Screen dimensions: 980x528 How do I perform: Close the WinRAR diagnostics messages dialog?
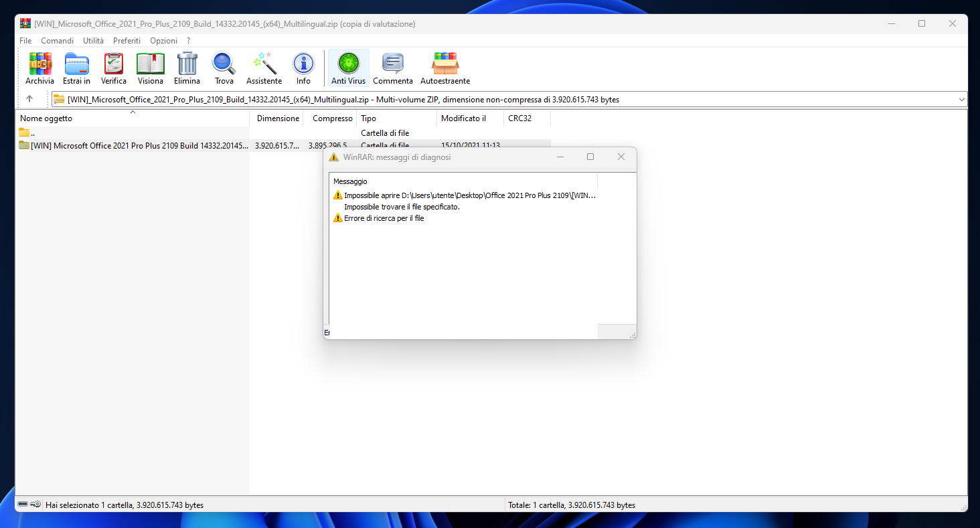click(x=621, y=157)
